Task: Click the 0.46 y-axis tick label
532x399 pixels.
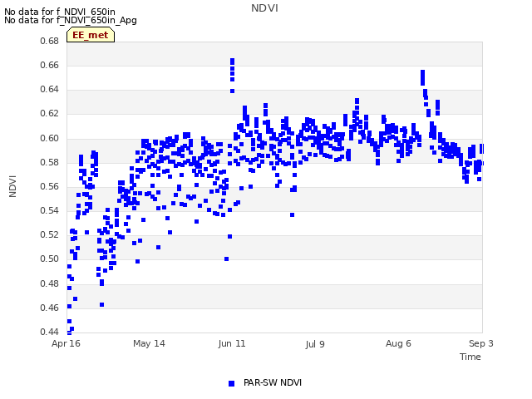Action: 50,308
